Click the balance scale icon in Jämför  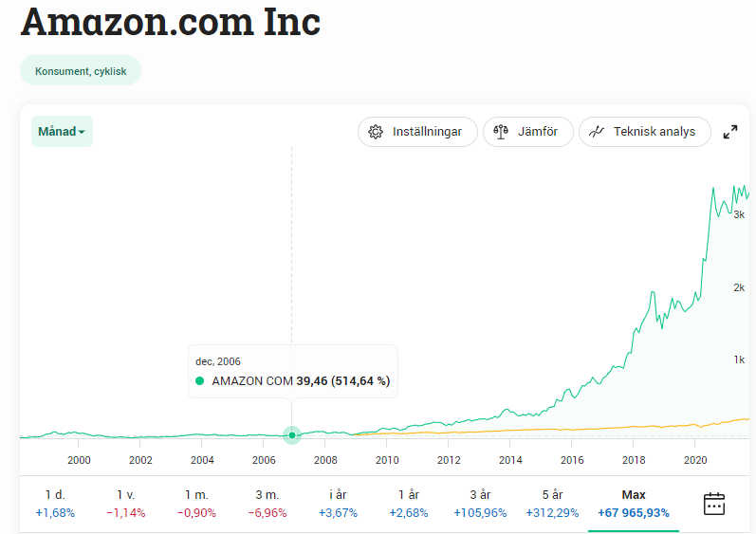click(x=501, y=132)
